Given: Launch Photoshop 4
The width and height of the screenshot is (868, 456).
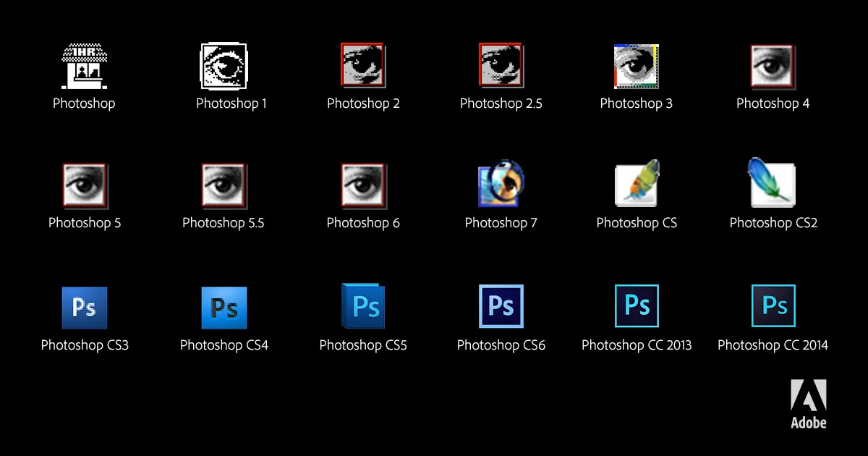Looking at the screenshot, I should [x=773, y=65].
